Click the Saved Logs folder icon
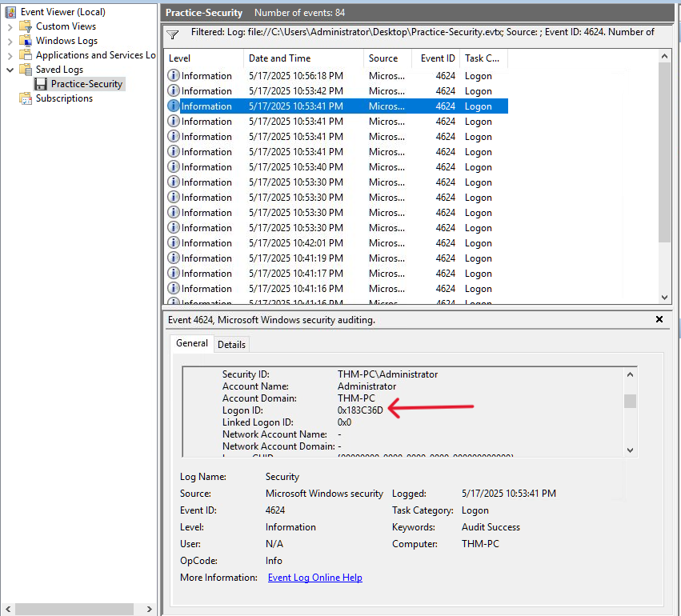681x616 pixels. coord(26,70)
